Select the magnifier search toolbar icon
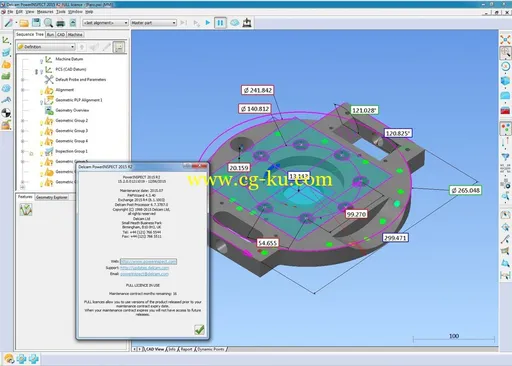Screen dimensions: 512x366 click(48, 23)
